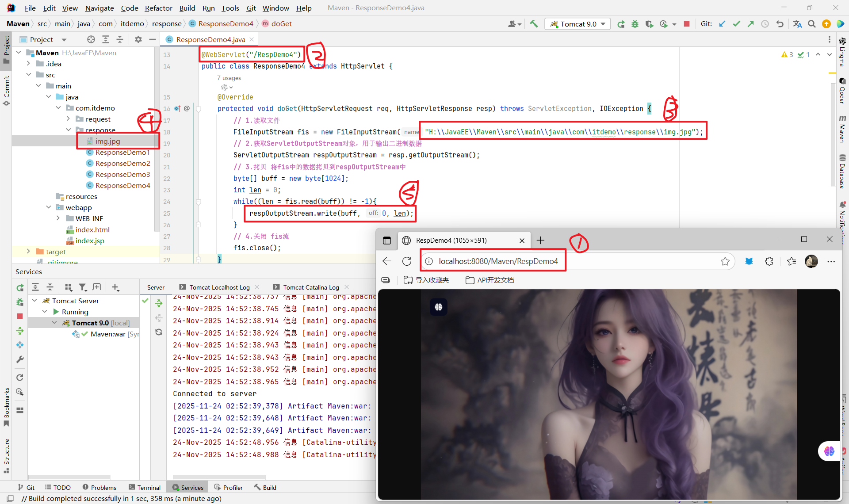Click Select Opened File target icon
849x504 pixels.
click(x=91, y=39)
